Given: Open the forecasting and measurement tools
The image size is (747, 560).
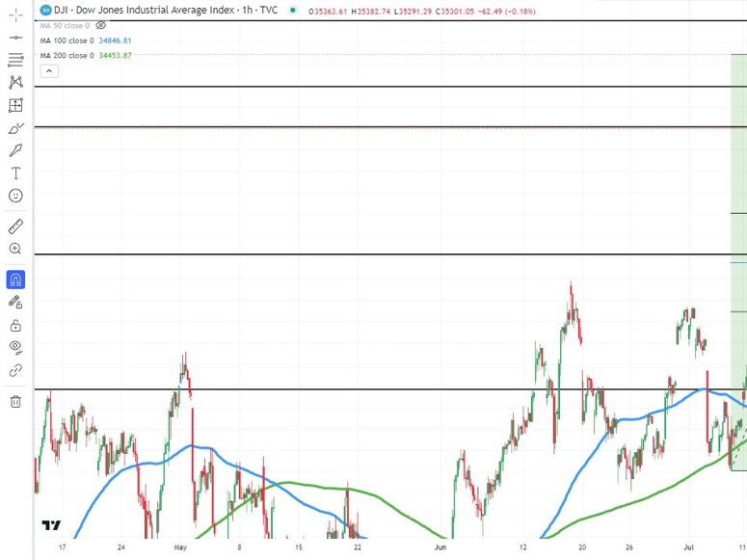Looking at the screenshot, I should pos(15,105).
